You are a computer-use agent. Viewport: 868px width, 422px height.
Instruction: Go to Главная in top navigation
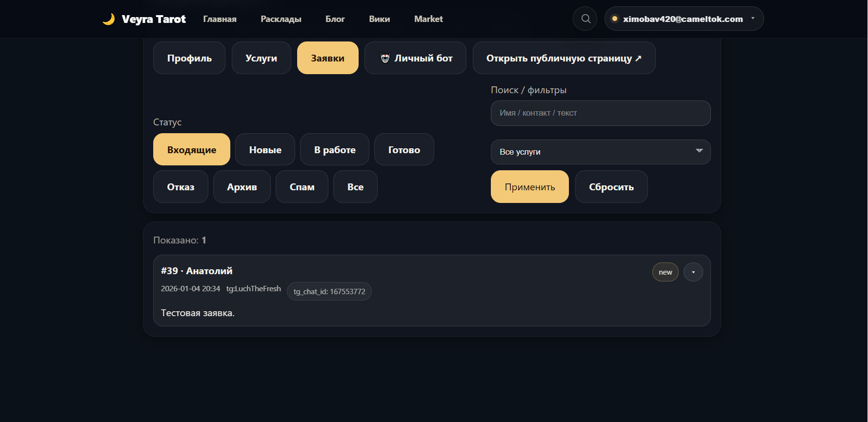[220, 19]
